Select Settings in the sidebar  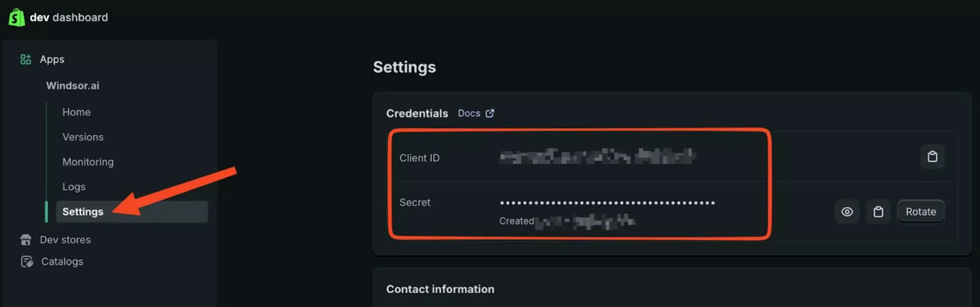(x=83, y=211)
